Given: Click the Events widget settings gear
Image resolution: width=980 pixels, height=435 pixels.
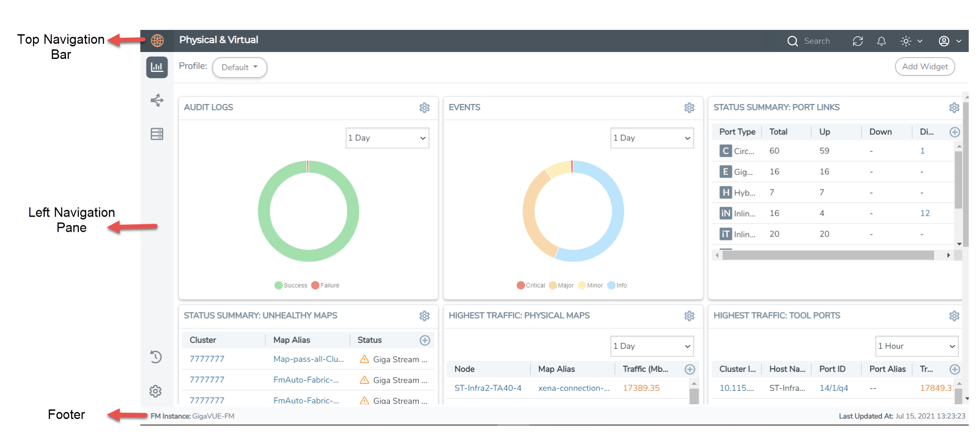Looking at the screenshot, I should 689,107.
